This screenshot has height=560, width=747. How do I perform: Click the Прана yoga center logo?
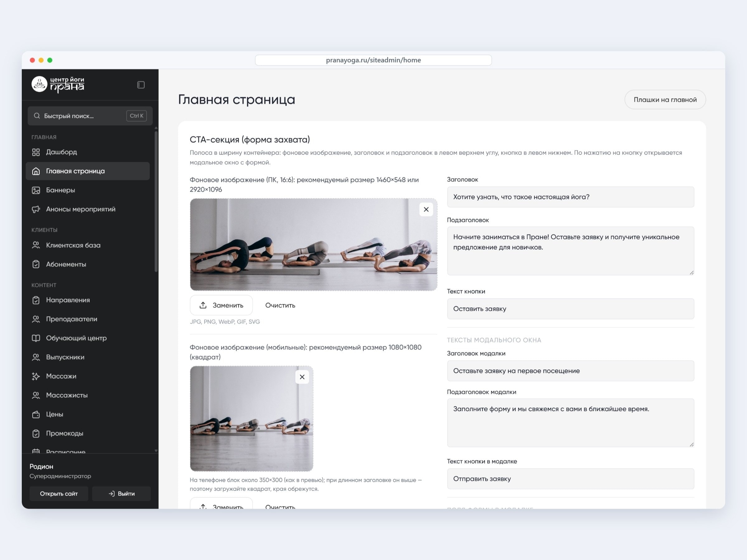click(58, 84)
